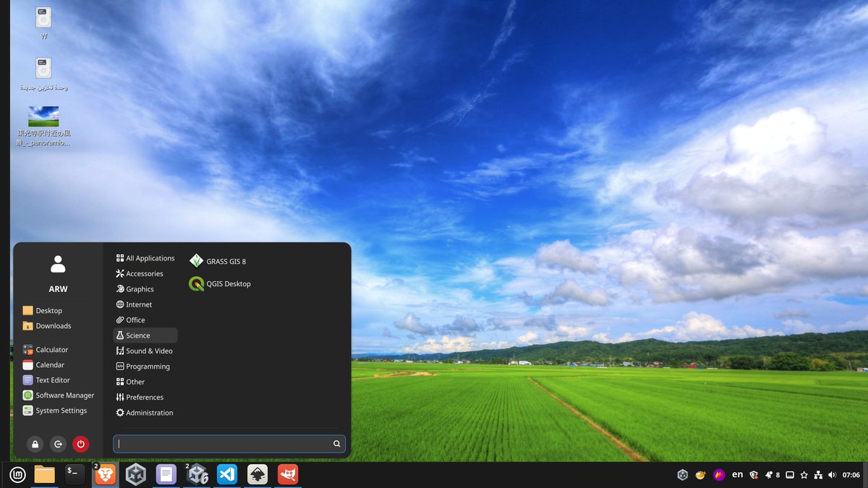The width and height of the screenshot is (868, 488).
Task: Click the red power off button
Action: (81, 445)
